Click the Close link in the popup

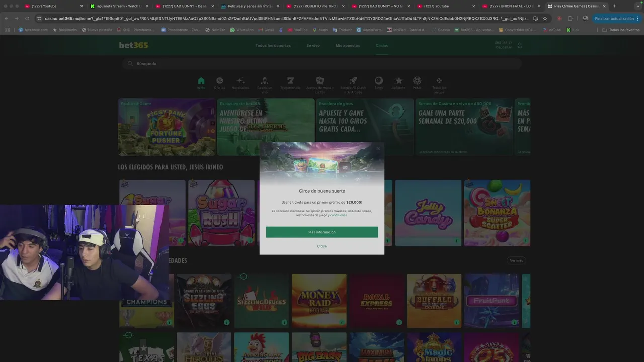click(322, 246)
